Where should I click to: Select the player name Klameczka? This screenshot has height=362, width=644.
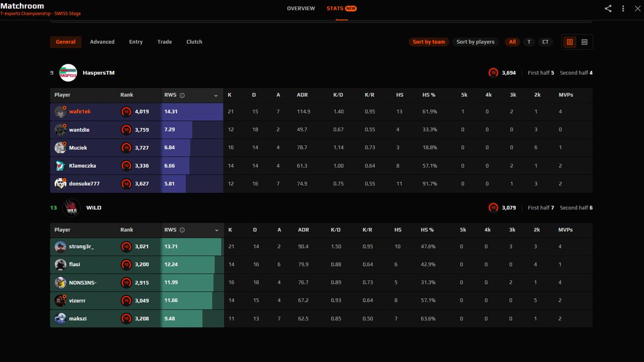pyautogui.click(x=83, y=165)
